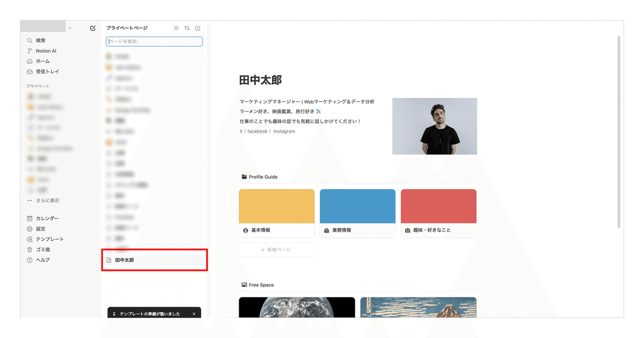Click the ラーメン好き、映画鑑賞 line
Screen dimensions: 644x338
point(280,111)
